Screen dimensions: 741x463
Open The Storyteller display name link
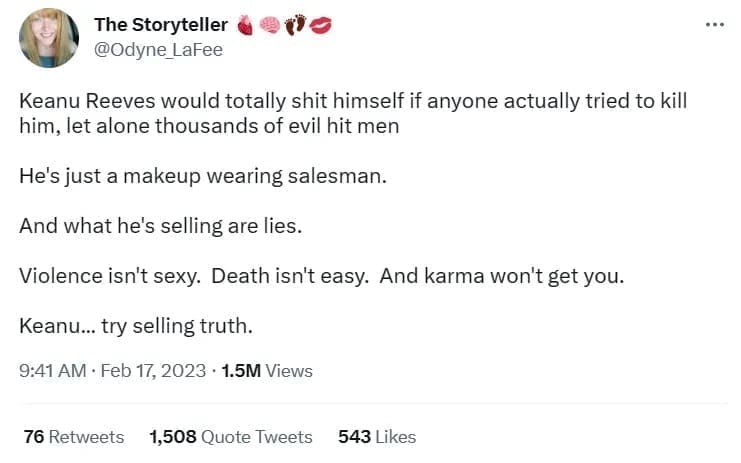(160, 25)
